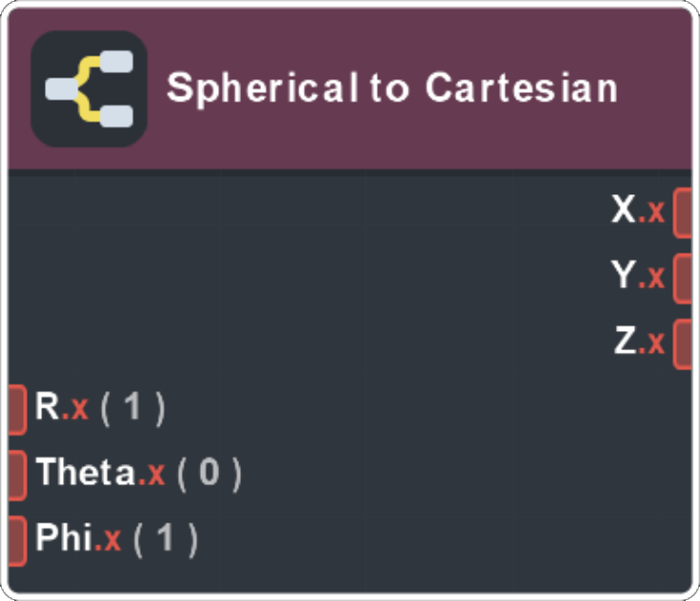Image resolution: width=700 pixels, height=601 pixels.
Task: Click the Theta.x input label
Action: pyautogui.click(x=100, y=475)
